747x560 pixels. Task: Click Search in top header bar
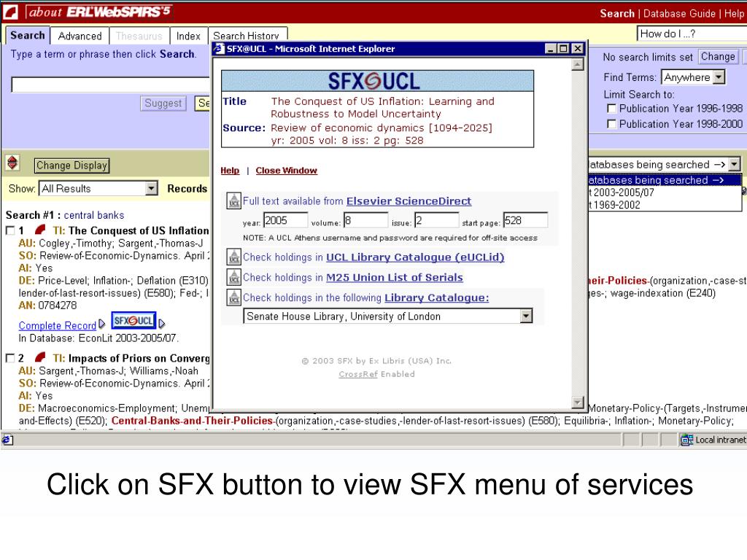(617, 13)
